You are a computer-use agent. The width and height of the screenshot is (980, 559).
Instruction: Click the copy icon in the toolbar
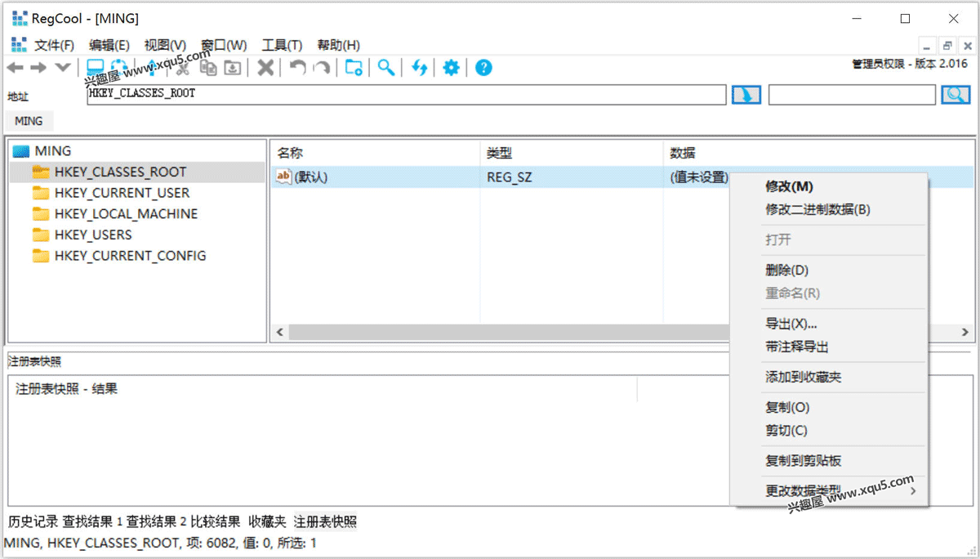208,68
